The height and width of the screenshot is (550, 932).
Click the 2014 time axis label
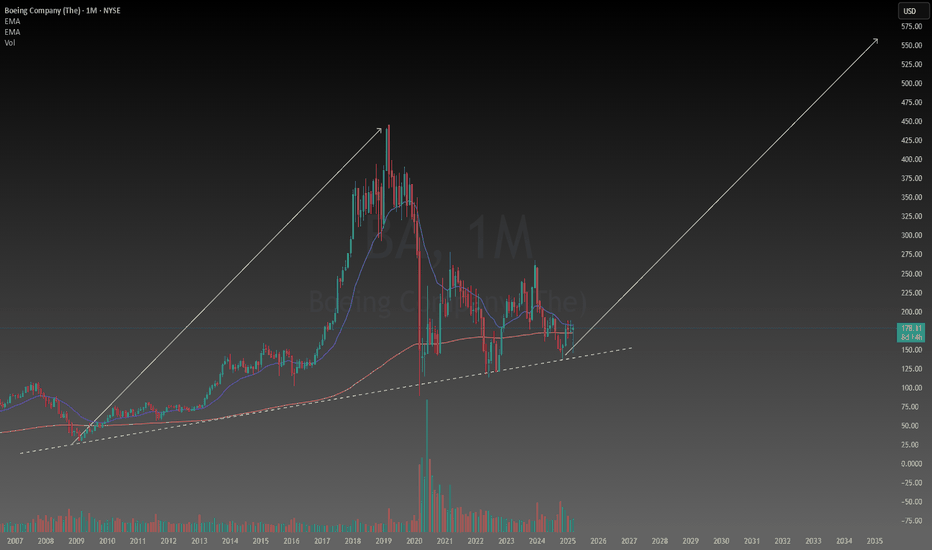[x=230, y=541]
